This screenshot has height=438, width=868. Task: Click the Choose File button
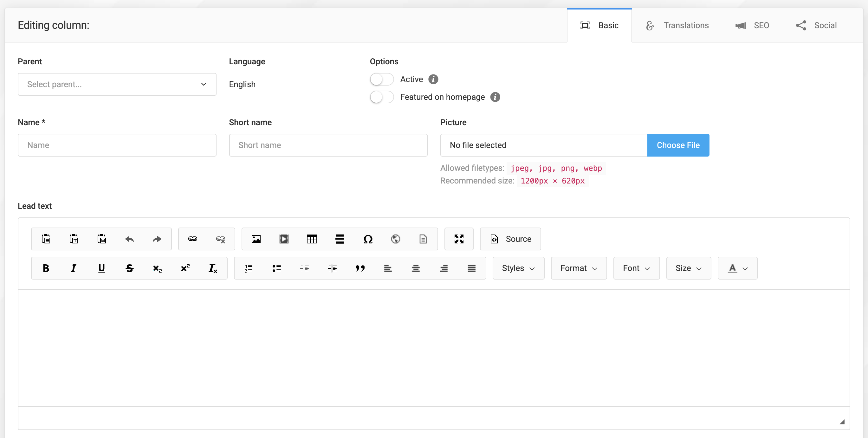click(x=678, y=145)
